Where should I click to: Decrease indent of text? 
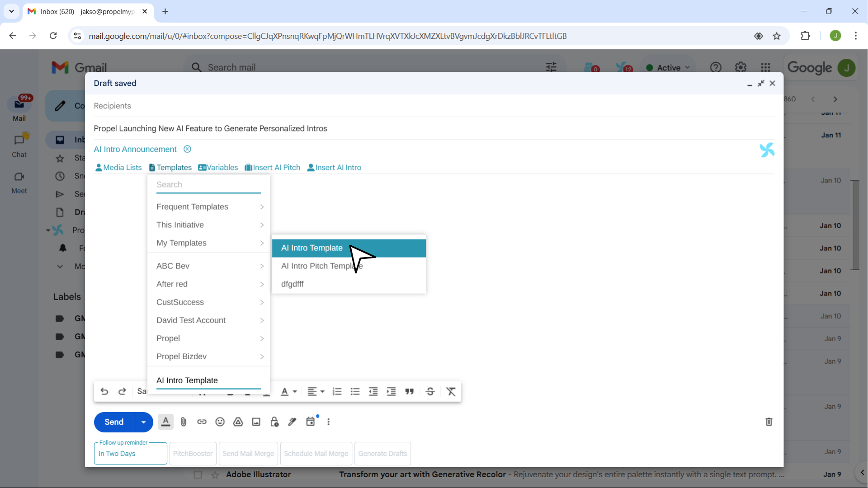click(373, 392)
